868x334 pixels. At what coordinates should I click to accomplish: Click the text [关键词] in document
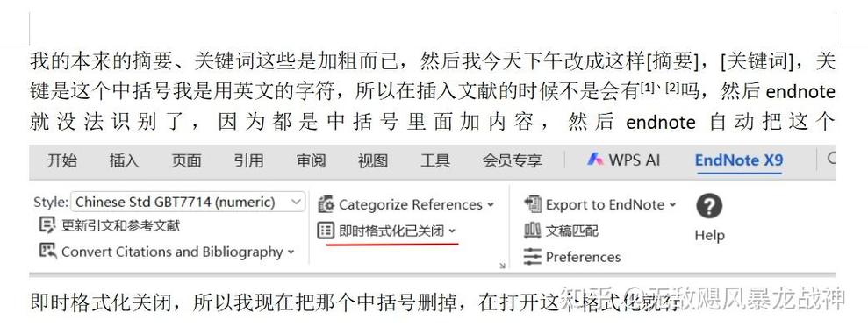point(757,61)
